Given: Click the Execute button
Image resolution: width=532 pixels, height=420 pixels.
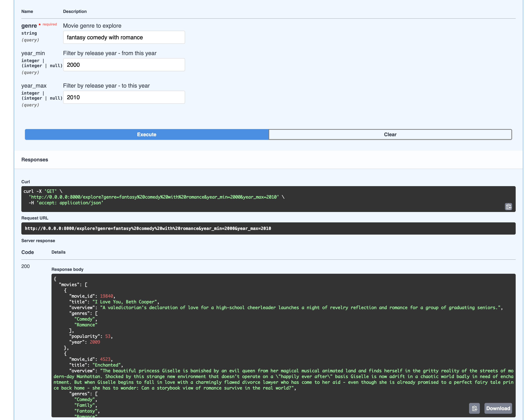Looking at the screenshot, I should click(147, 134).
